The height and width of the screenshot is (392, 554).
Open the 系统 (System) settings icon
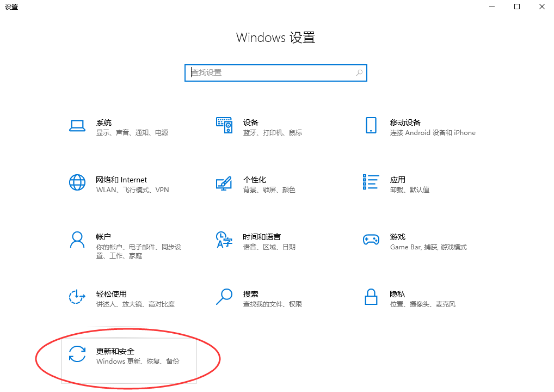click(x=77, y=126)
